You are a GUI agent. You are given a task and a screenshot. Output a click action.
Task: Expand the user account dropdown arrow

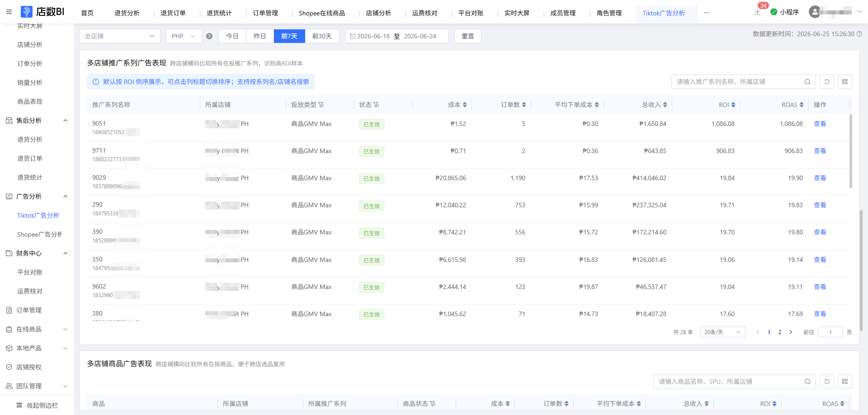[859, 12]
